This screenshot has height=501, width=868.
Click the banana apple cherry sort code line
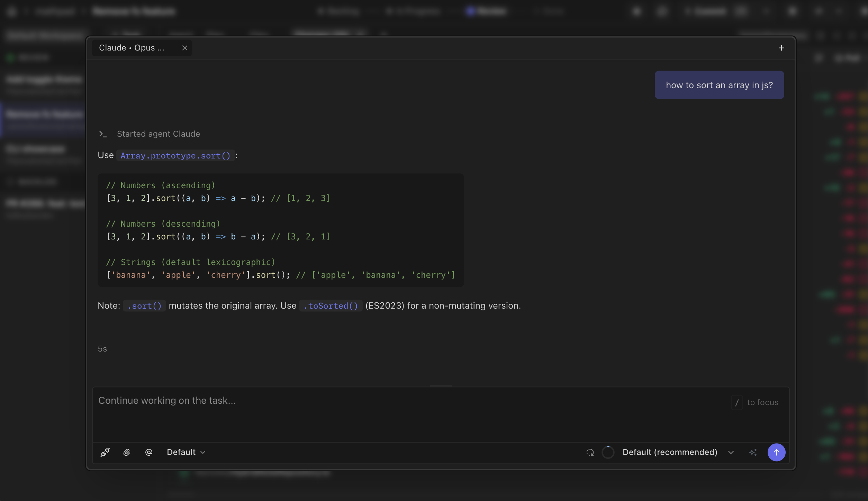pyautogui.click(x=281, y=275)
